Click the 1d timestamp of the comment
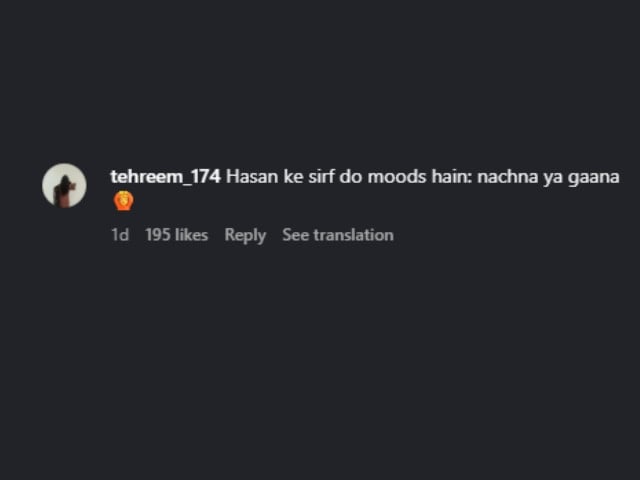 pyautogui.click(x=120, y=235)
